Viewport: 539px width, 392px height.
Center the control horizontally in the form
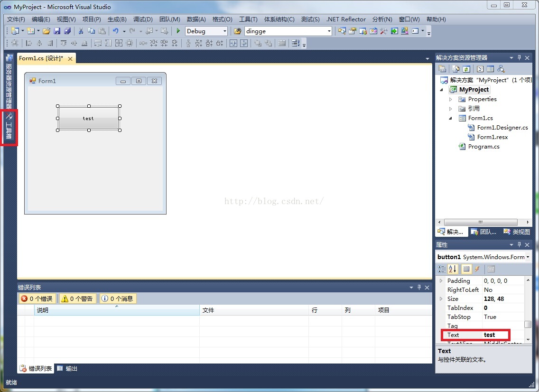(233, 43)
